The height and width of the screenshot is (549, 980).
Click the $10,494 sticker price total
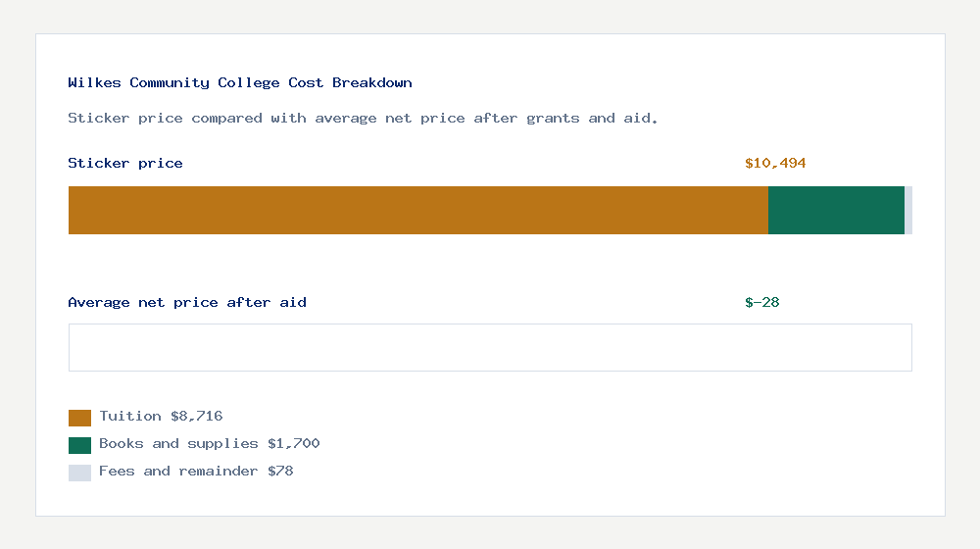click(x=775, y=163)
